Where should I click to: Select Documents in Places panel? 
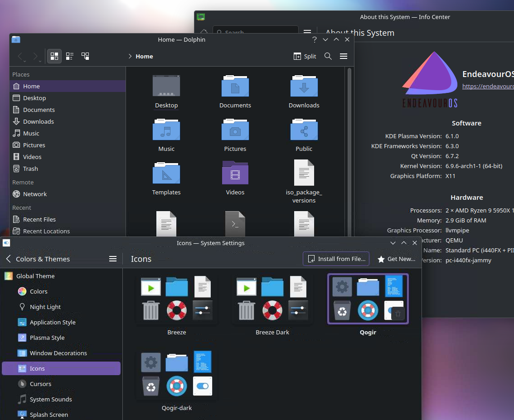68,110
